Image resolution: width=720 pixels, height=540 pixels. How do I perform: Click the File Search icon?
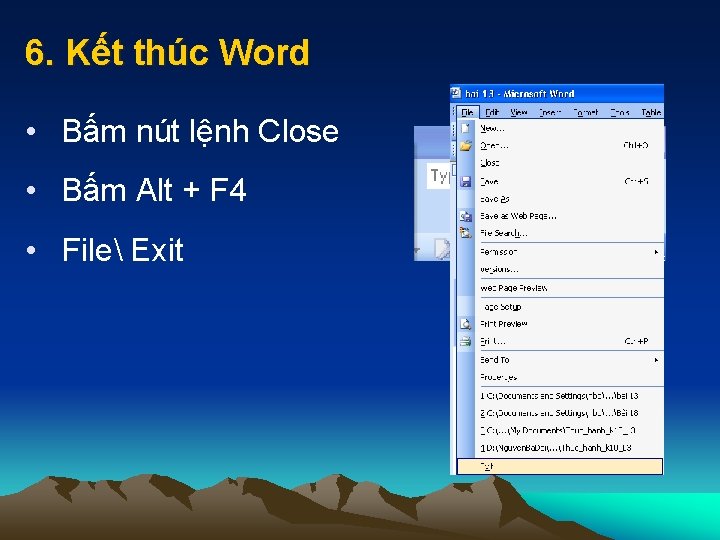point(466,233)
